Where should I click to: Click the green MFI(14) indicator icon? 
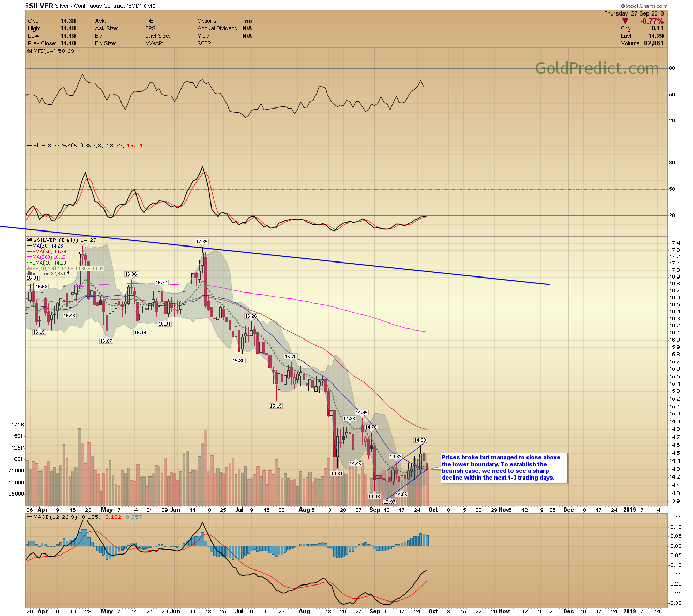[29, 51]
